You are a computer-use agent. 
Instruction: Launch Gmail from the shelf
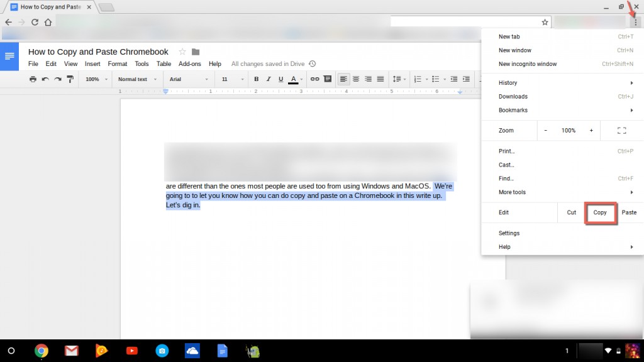click(72, 351)
